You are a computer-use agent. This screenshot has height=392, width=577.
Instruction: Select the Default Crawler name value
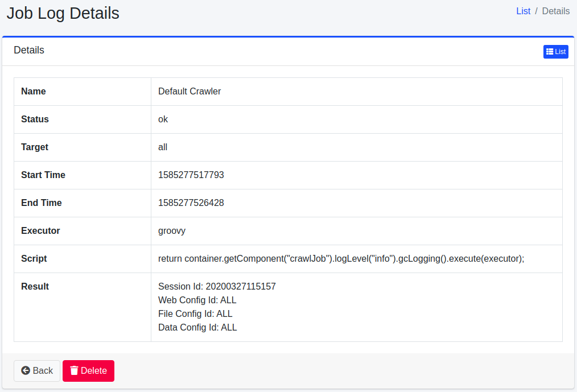189,92
